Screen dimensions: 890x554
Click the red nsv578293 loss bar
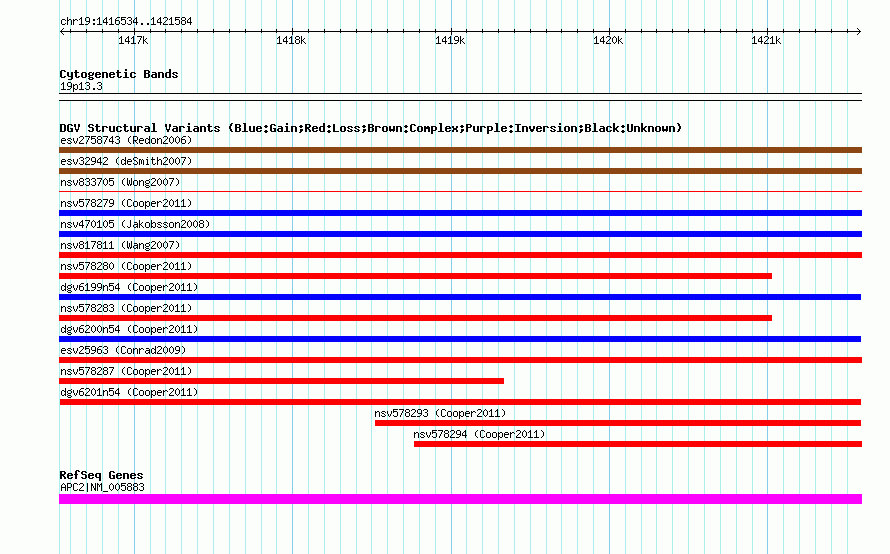pos(618,423)
